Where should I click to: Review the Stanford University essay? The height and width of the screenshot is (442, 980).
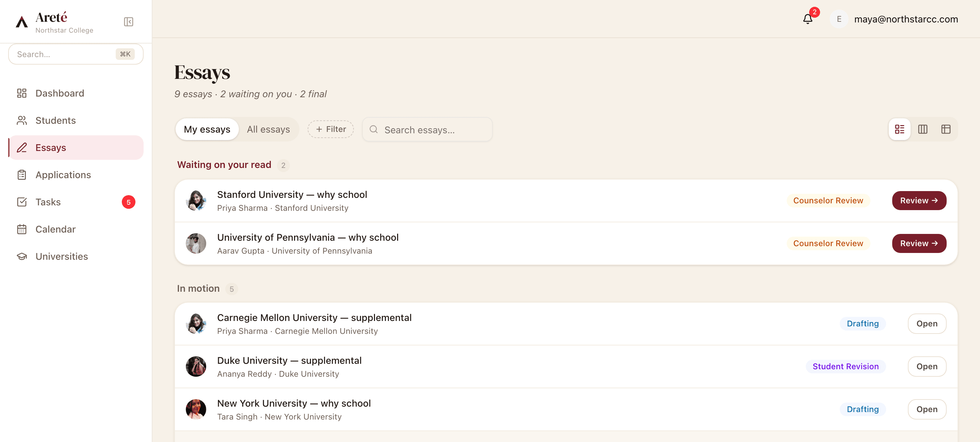click(x=919, y=201)
